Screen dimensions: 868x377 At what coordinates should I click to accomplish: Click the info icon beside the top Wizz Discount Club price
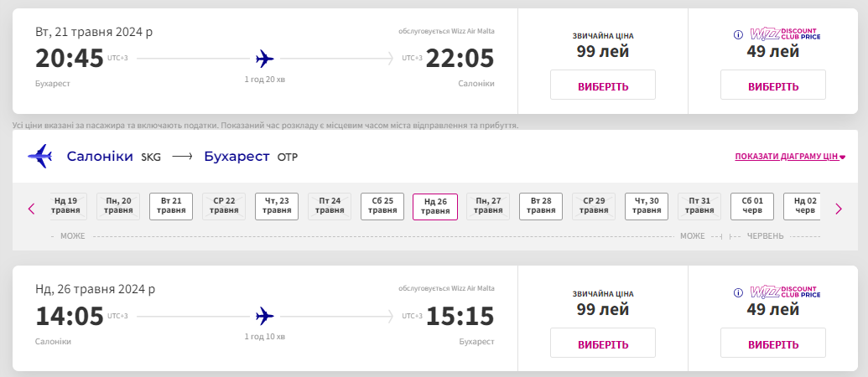[x=738, y=35]
